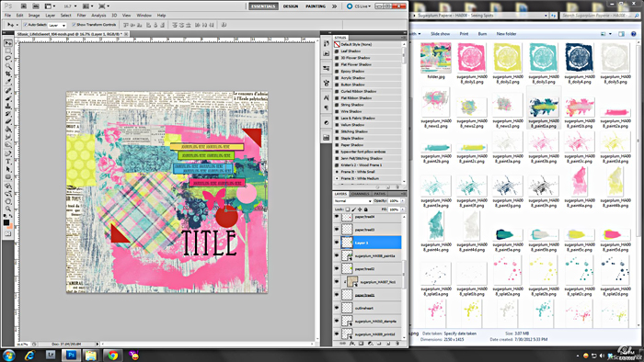This screenshot has height=362, width=644.
Task: Open the Filter menu
Action: tap(81, 16)
